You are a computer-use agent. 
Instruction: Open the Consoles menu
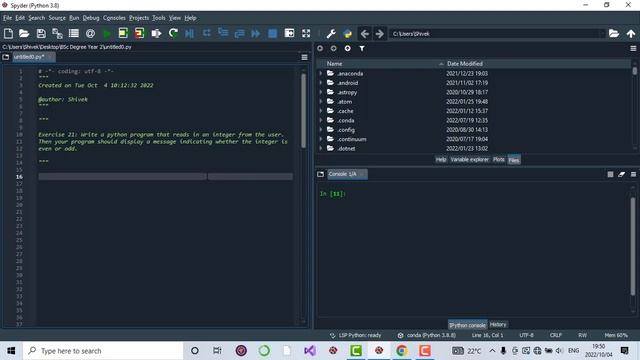[114, 18]
